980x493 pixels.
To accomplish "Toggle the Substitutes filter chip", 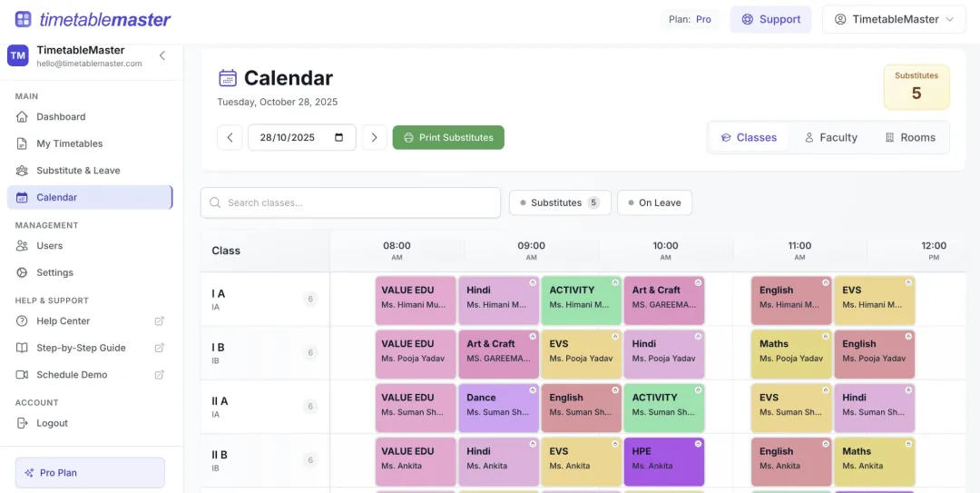I will coord(560,202).
